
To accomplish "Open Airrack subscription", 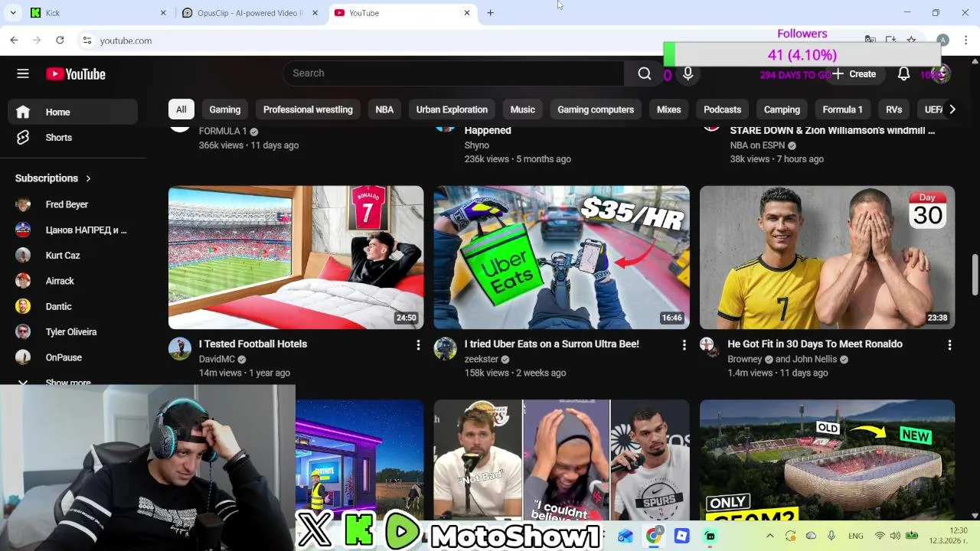I will 73,281.
